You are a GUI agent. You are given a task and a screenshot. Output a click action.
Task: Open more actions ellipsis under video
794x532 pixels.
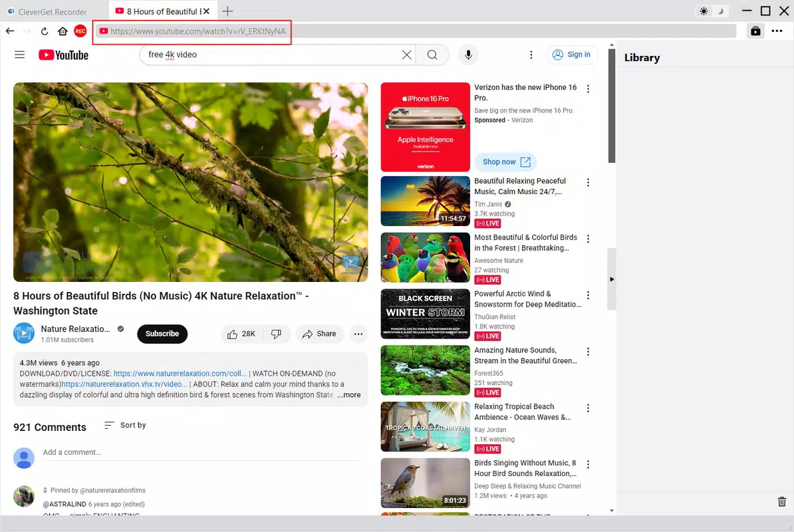coord(358,334)
